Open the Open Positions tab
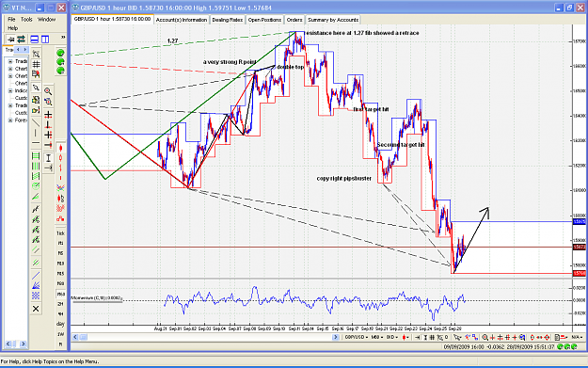 pos(264,20)
